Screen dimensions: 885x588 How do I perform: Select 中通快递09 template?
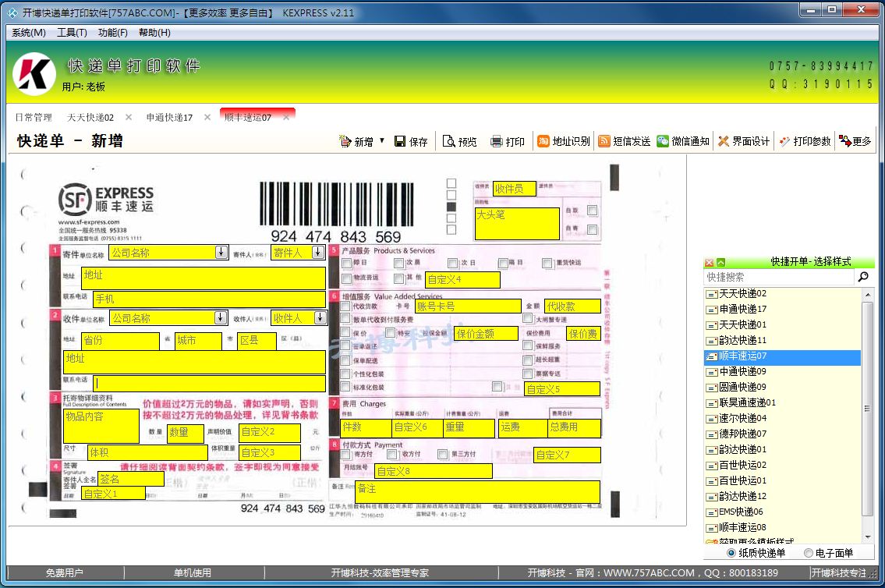tap(783, 371)
